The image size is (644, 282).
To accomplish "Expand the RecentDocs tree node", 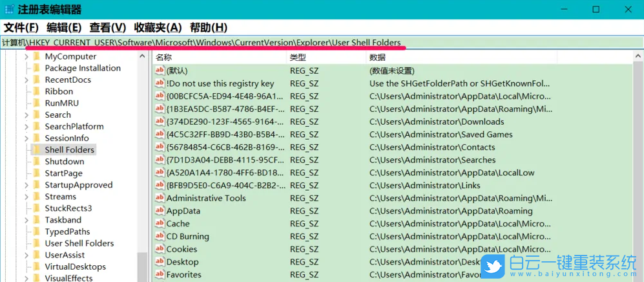I will (x=26, y=80).
